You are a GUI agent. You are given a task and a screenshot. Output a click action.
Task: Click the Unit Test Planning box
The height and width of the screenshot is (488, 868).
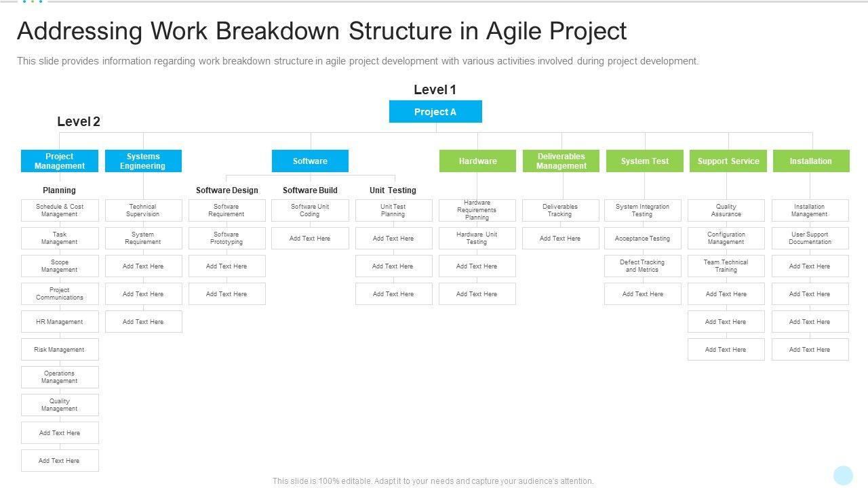[393, 211]
